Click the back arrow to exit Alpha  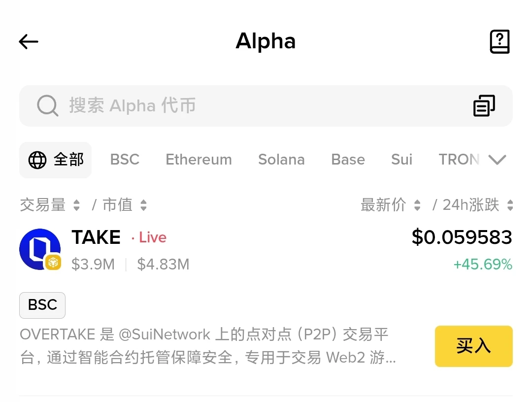pyautogui.click(x=28, y=41)
